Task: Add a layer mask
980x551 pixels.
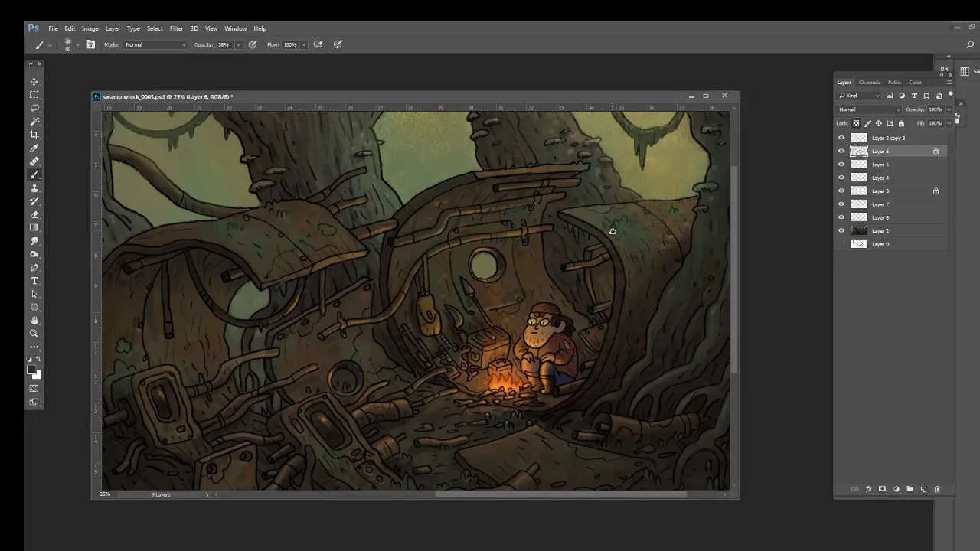Action: point(882,489)
